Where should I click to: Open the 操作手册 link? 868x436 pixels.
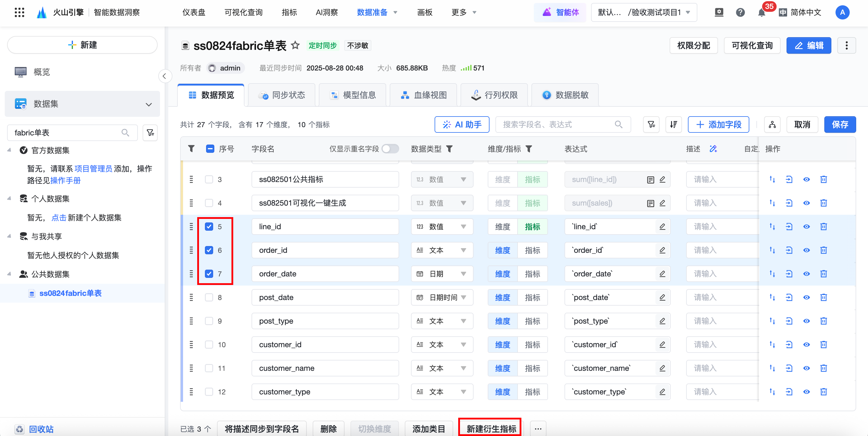(x=65, y=181)
